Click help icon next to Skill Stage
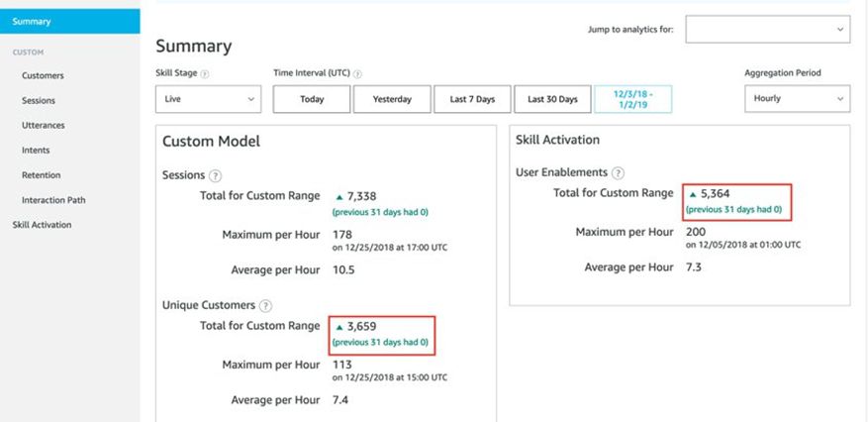This screenshot has height=422, width=868. coord(205,73)
